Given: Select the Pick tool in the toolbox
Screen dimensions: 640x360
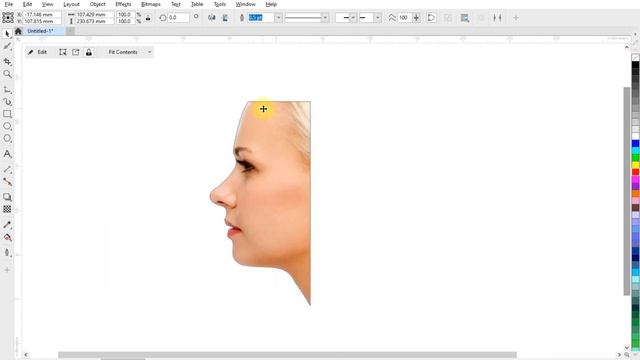Looking at the screenshot, I should 7,34.
